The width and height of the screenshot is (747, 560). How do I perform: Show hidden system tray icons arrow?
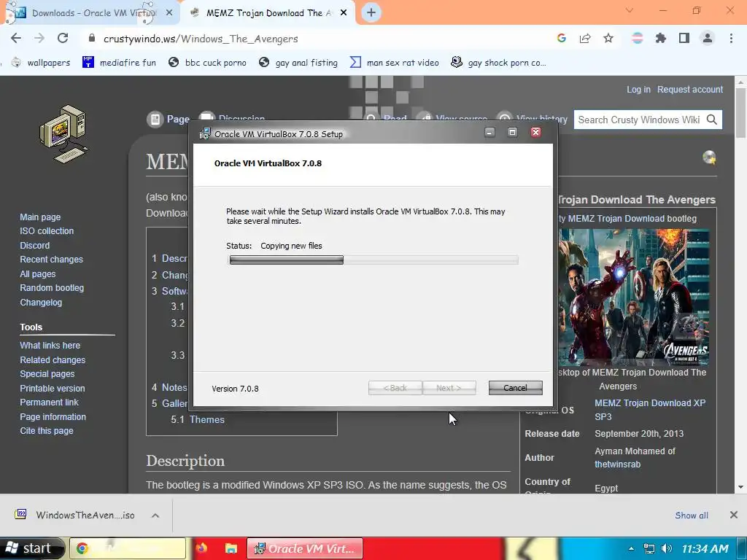[x=631, y=548]
